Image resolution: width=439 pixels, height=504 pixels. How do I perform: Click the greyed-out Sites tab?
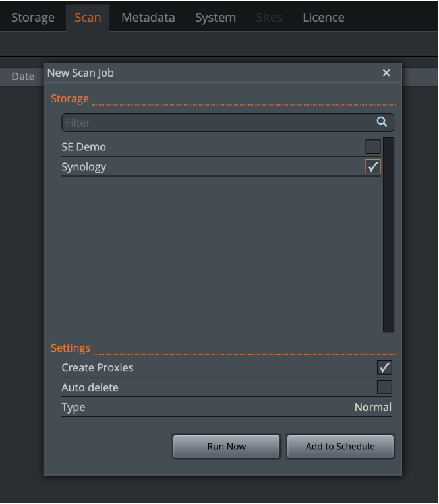coord(269,17)
